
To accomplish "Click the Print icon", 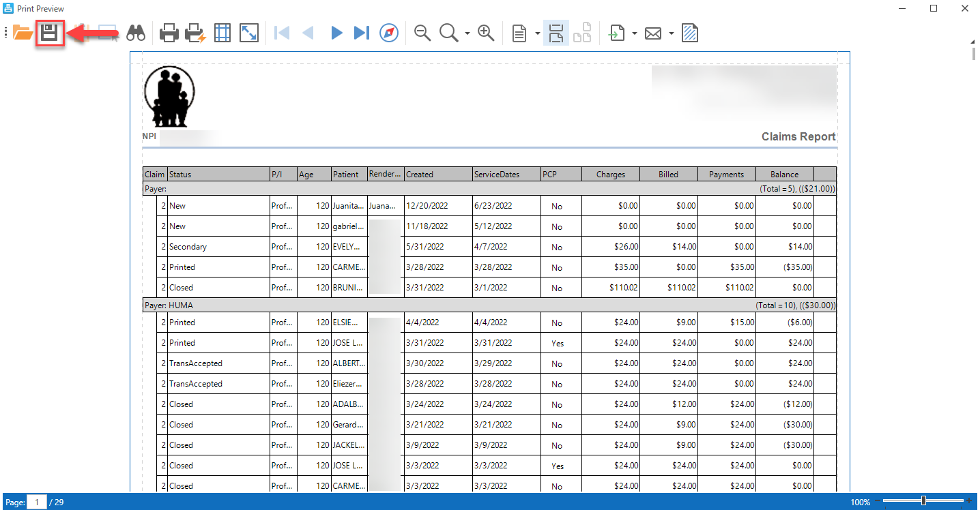I will pos(169,33).
